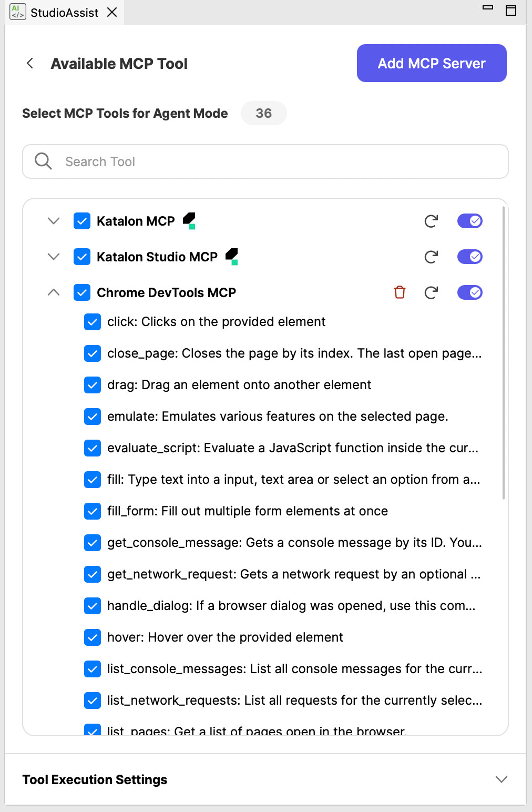Refresh the Katalon Studio MCP server
Screen dimensions: 532x812
(431, 257)
